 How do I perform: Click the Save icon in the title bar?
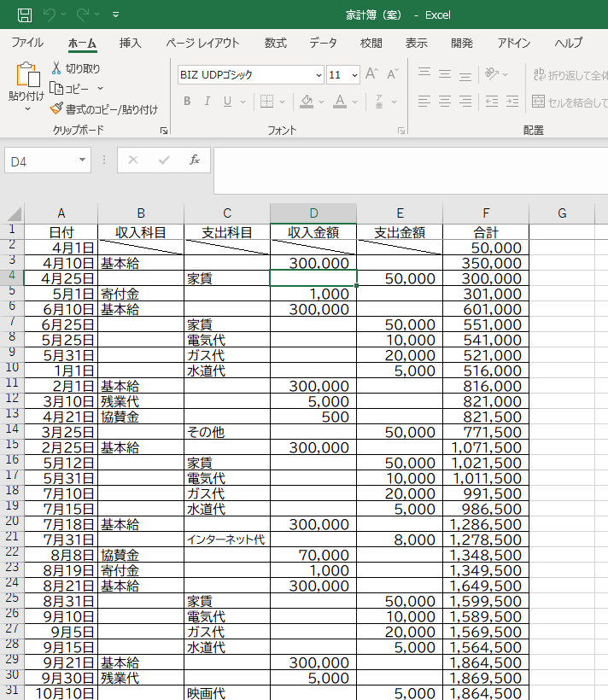tap(25, 15)
